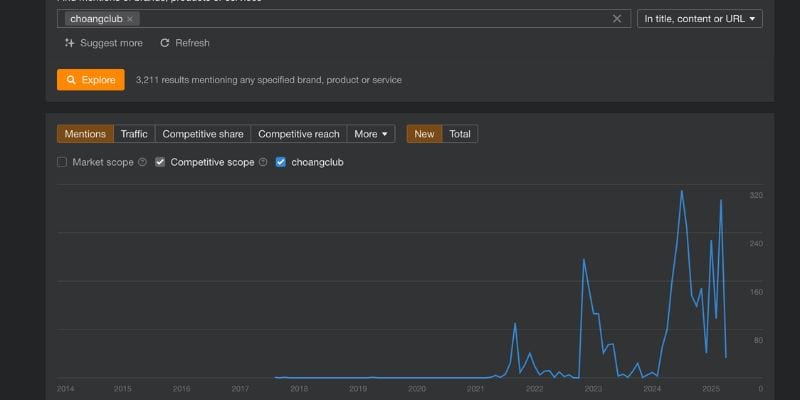
Task: Open the Competitive reach tab
Action: [x=298, y=134]
